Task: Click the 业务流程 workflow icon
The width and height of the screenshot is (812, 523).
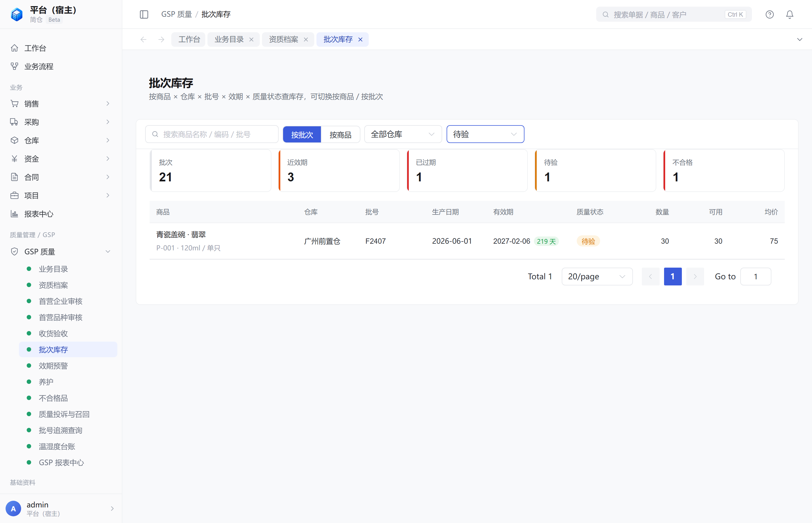Action: pos(14,66)
